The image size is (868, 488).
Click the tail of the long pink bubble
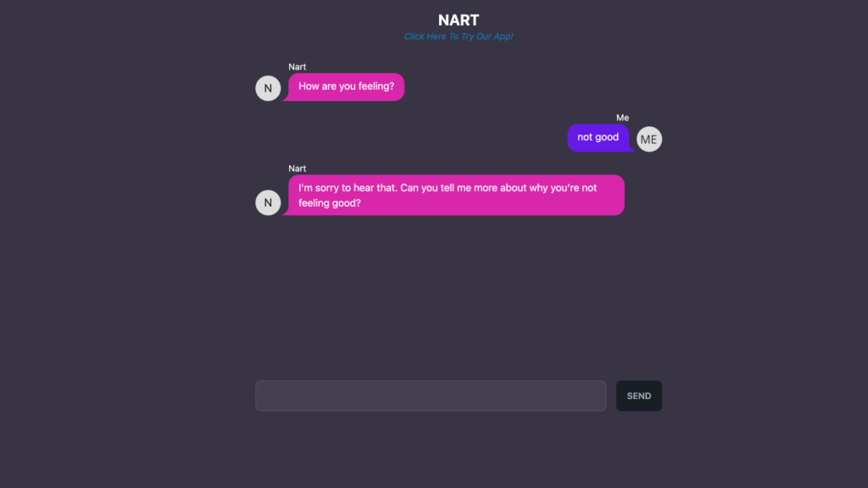pyautogui.click(x=286, y=212)
